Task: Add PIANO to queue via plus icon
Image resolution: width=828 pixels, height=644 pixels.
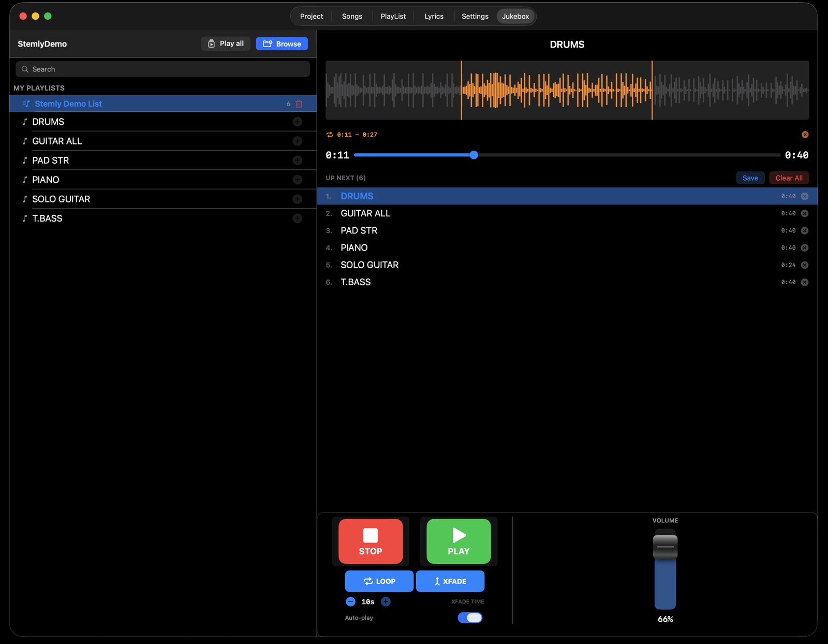Action: coord(298,180)
